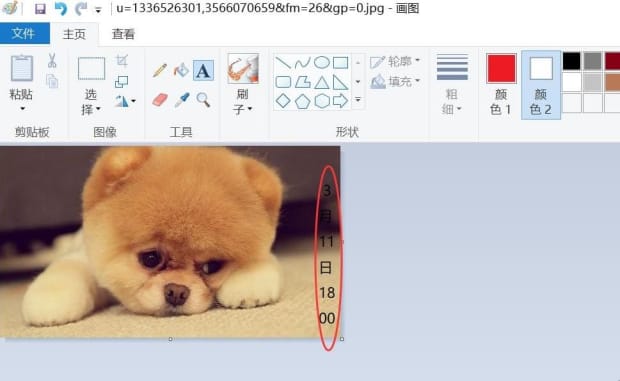This screenshot has width=620, height=381.
Task: Switch to the 查看 tab
Action: (x=123, y=34)
